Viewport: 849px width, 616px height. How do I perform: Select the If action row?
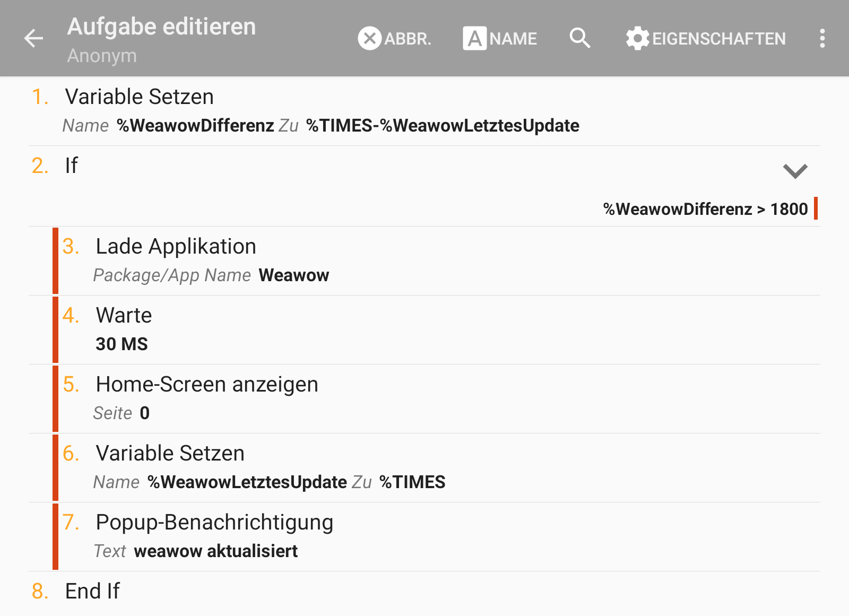424,186
